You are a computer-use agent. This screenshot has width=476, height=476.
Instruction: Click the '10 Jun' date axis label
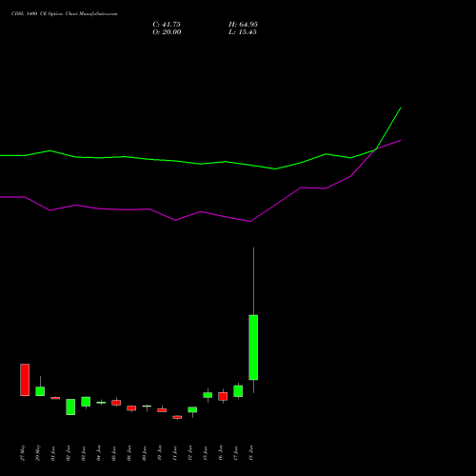pyautogui.click(x=159, y=453)
